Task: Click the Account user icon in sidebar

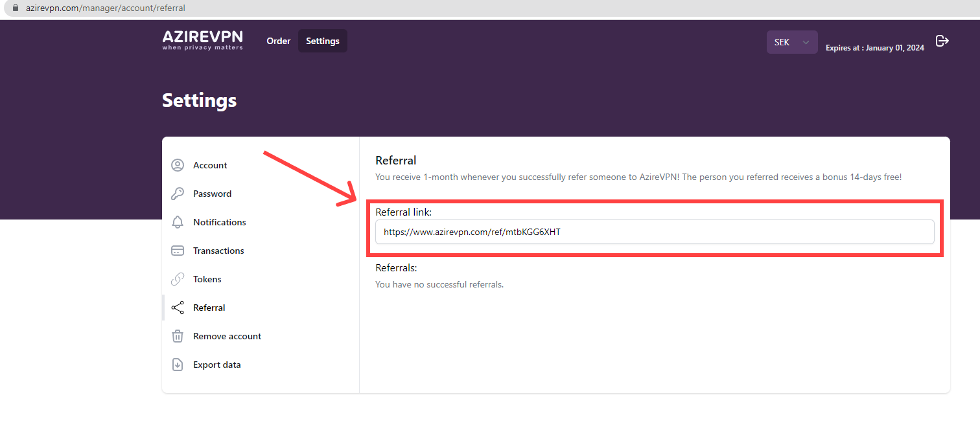Action: [178, 165]
